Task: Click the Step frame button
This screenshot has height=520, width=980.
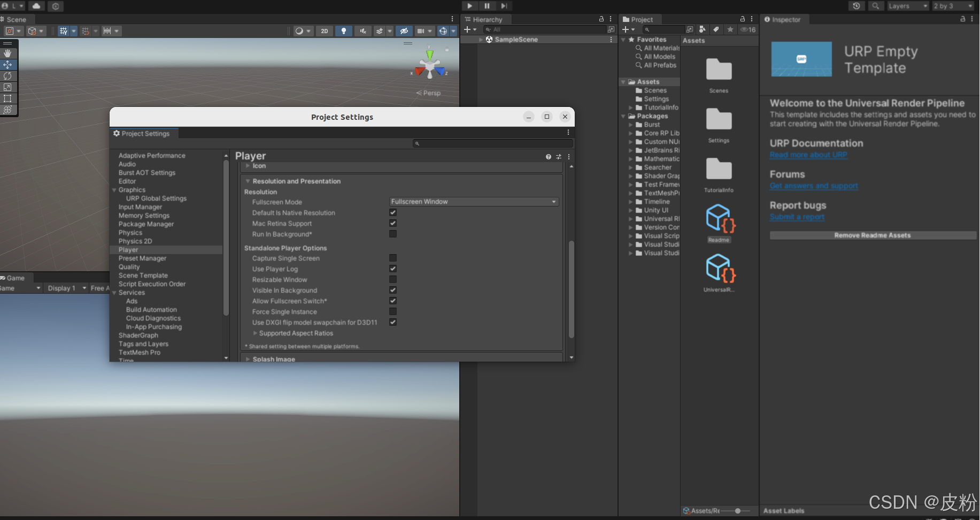Action: pos(504,6)
